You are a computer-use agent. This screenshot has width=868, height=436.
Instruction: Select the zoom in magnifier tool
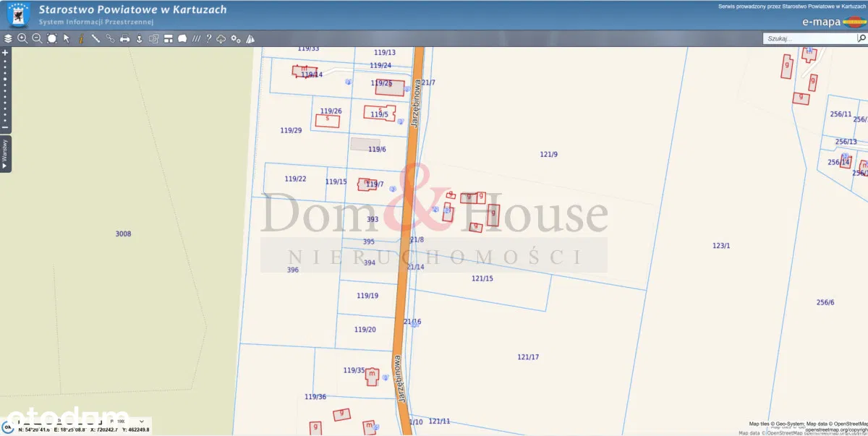point(22,38)
